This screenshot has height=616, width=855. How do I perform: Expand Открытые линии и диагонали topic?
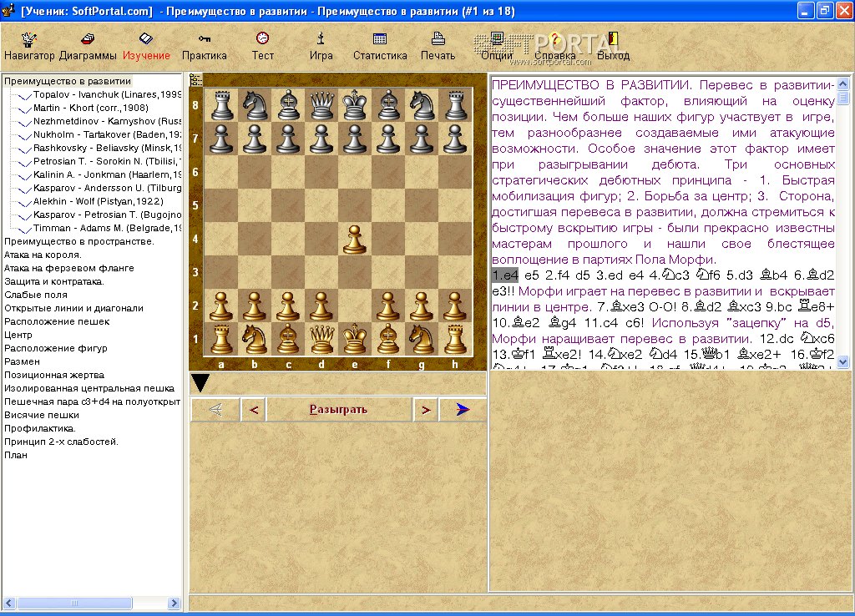tap(73, 308)
